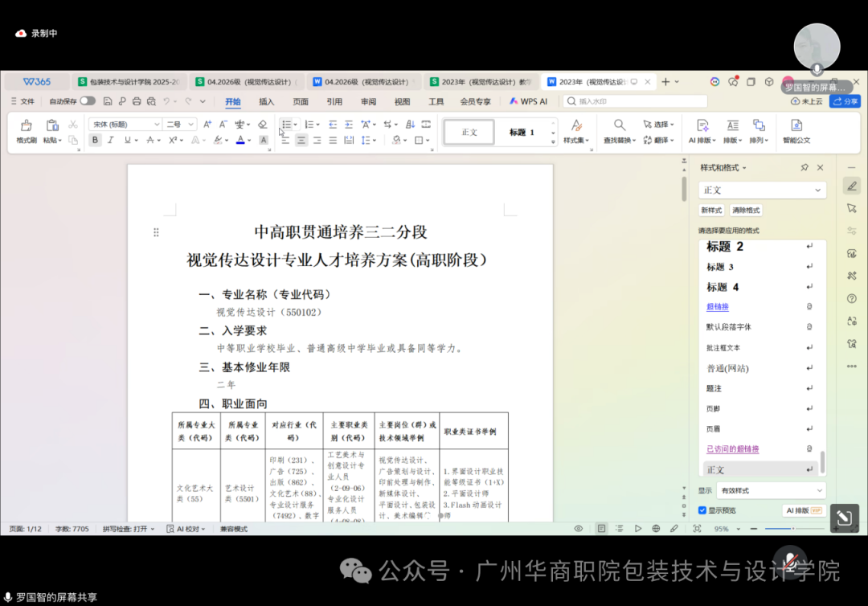Click the Format Painter (格式刷) icon

pos(26,125)
